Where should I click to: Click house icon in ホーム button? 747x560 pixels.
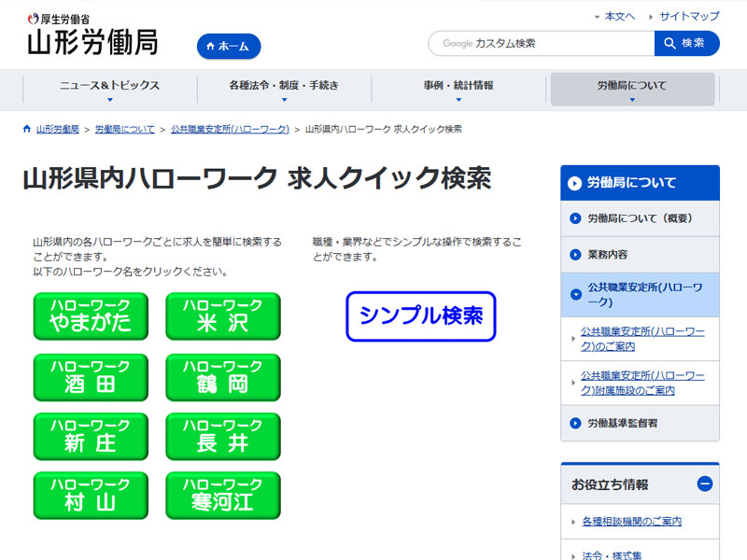click(x=210, y=46)
